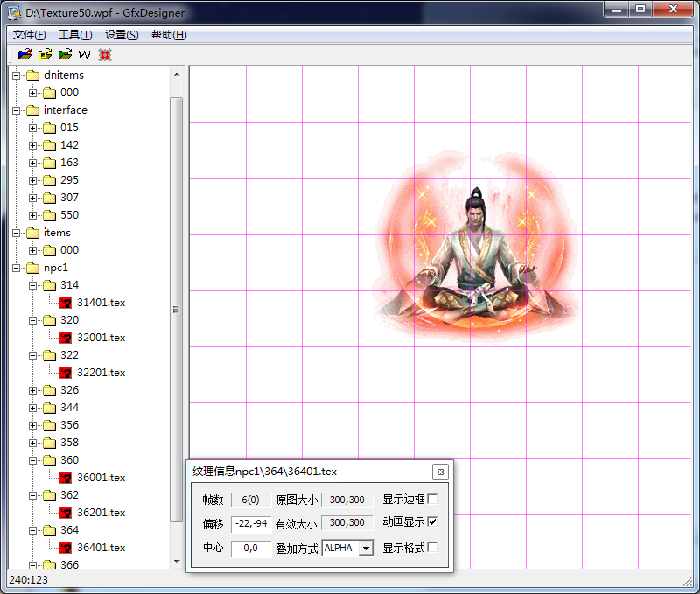Screen dimensions: 700x594
Task: Collapse the 314 folder node
Action: 32,285
